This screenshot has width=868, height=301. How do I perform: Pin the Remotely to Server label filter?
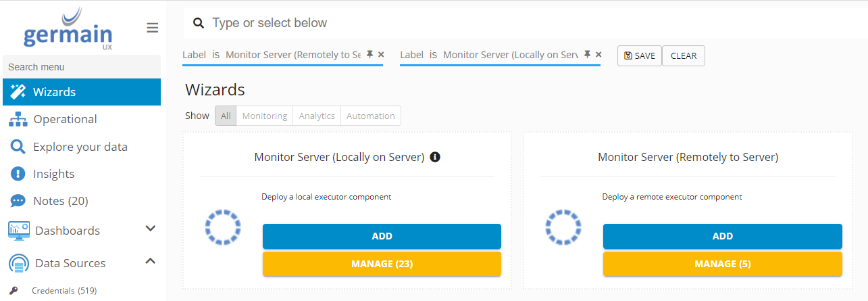[x=369, y=55]
